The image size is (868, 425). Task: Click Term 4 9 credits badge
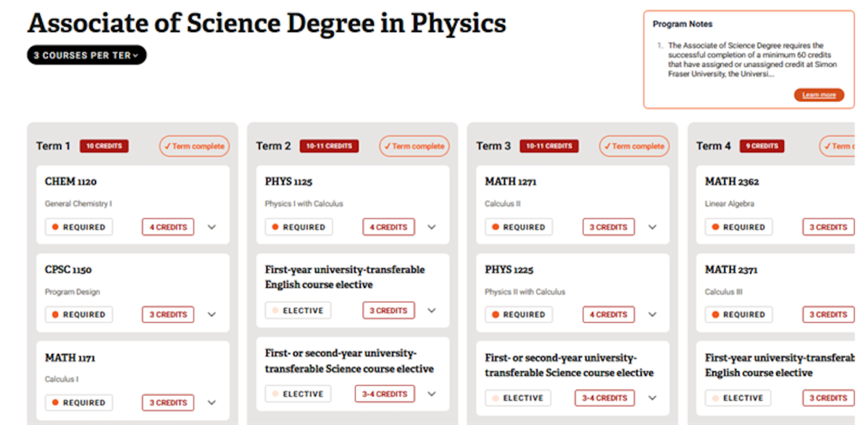tap(761, 146)
